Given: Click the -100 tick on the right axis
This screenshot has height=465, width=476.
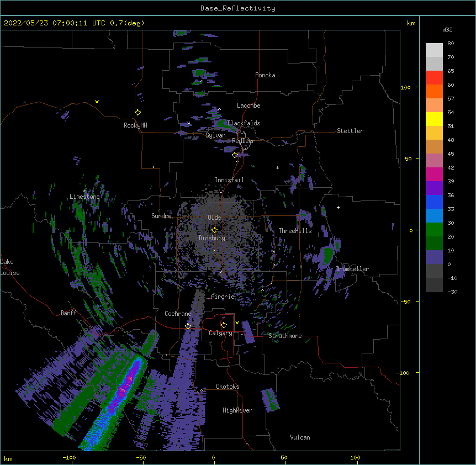Looking at the screenshot, I should click(x=404, y=373).
